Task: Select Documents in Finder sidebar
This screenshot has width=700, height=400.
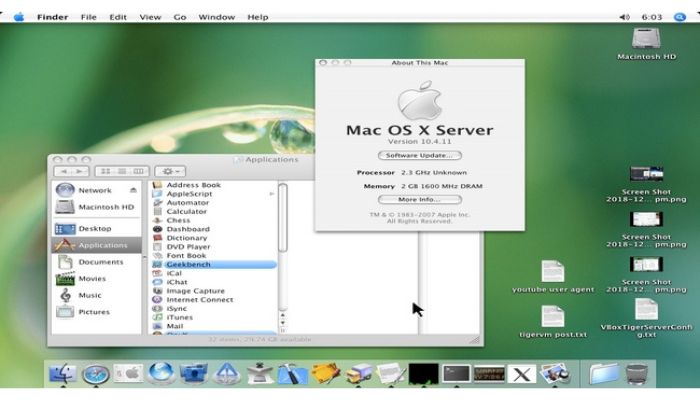Action: [x=96, y=262]
